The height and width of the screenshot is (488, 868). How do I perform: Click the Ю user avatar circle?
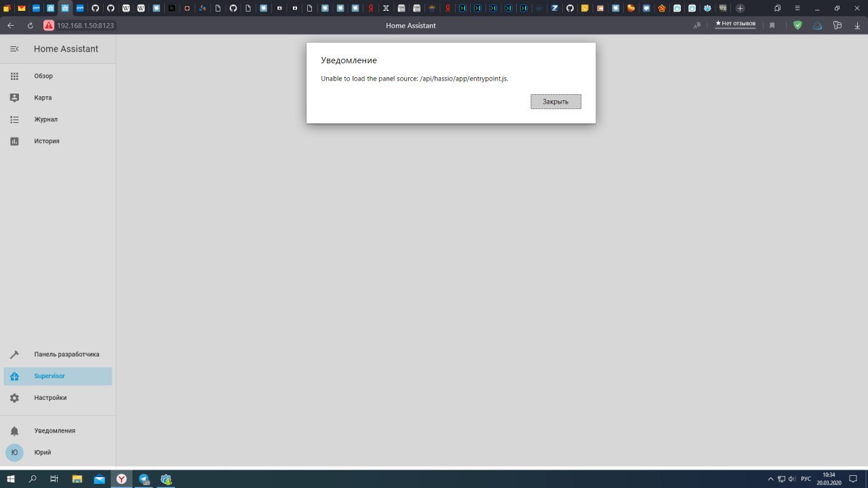pyautogui.click(x=14, y=452)
